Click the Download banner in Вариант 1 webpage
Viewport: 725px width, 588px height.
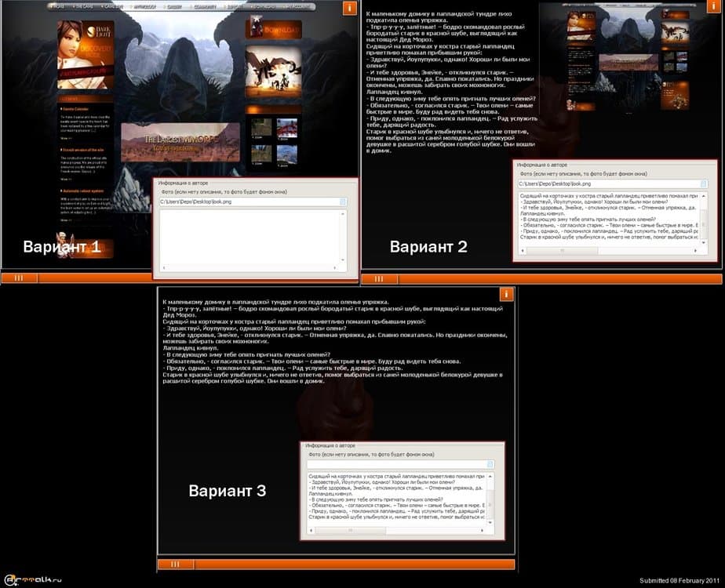click(x=273, y=29)
